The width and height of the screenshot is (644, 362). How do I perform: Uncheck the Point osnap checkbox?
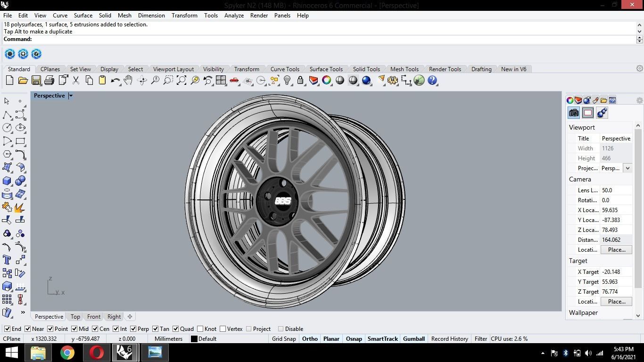point(50,329)
